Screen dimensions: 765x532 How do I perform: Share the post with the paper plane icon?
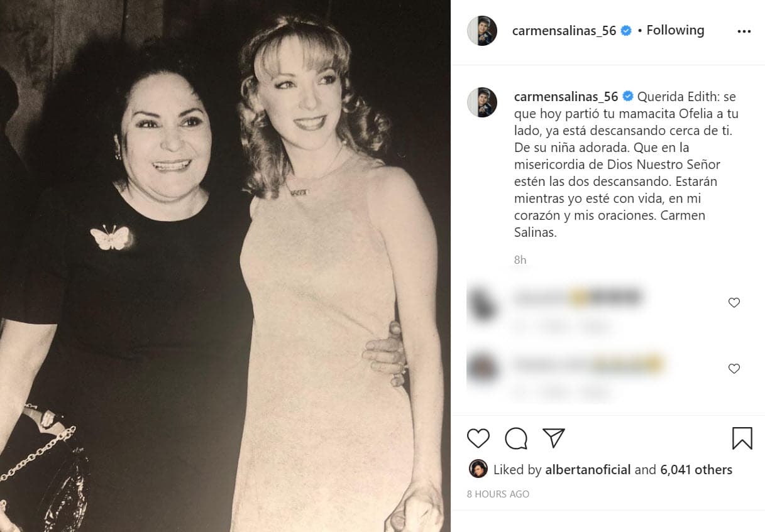[x=554, y=438]
